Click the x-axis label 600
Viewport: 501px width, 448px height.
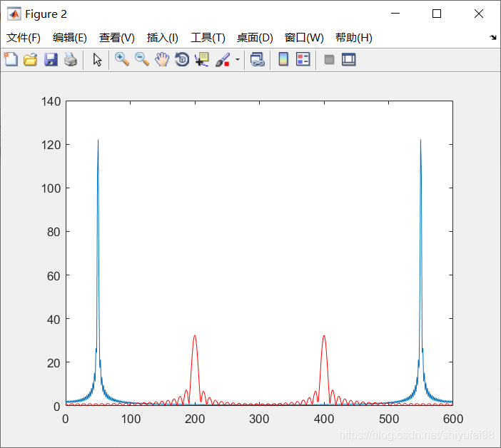[453, 419]
